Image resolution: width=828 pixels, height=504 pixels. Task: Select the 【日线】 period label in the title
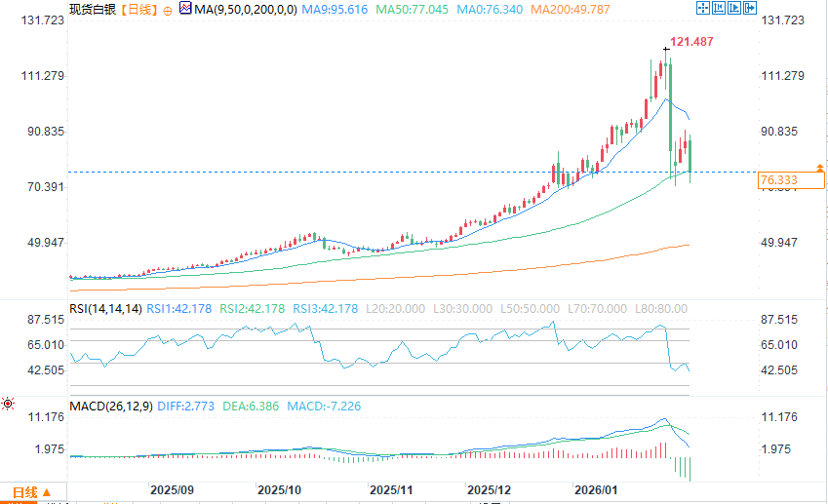click(138, 10)
